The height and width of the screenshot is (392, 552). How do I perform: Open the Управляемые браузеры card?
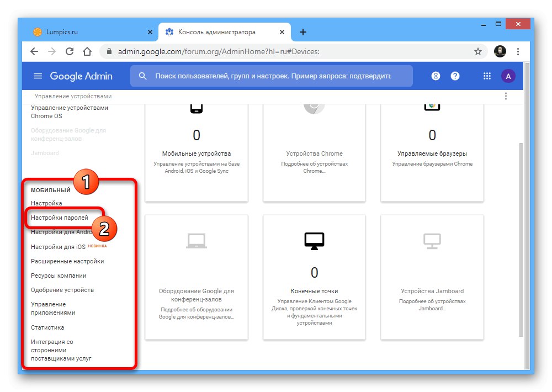tap(432, 153)
